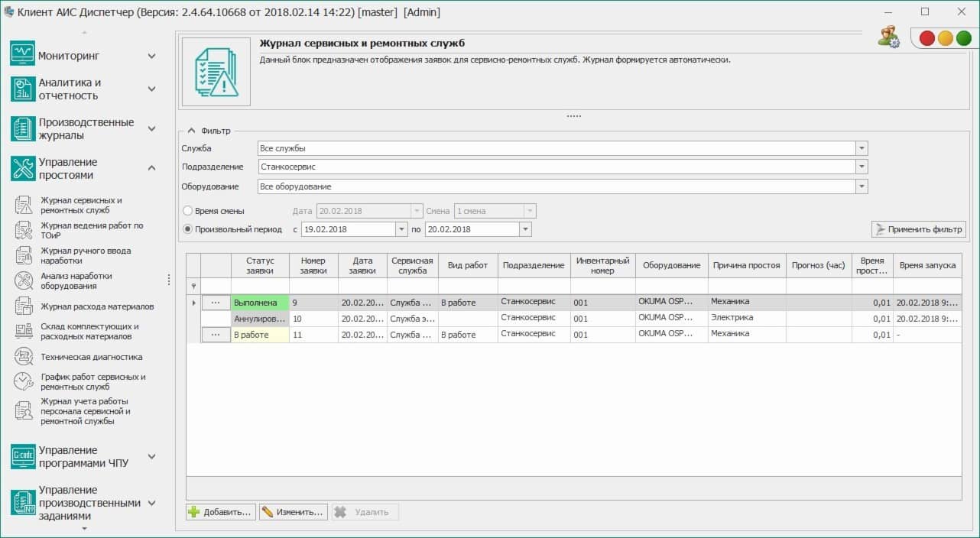Open Журнал расхода материалов item

coord(97,306)
